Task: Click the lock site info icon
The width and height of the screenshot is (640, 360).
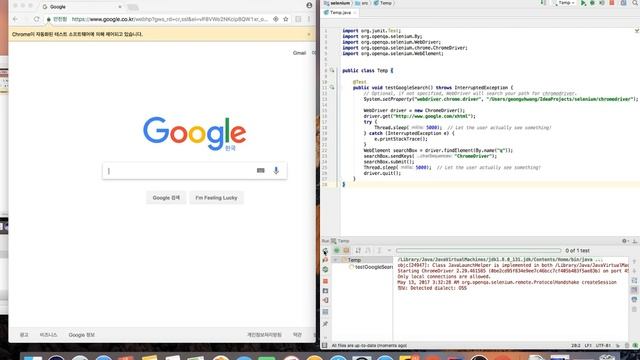Action: (x=49, y=19)
